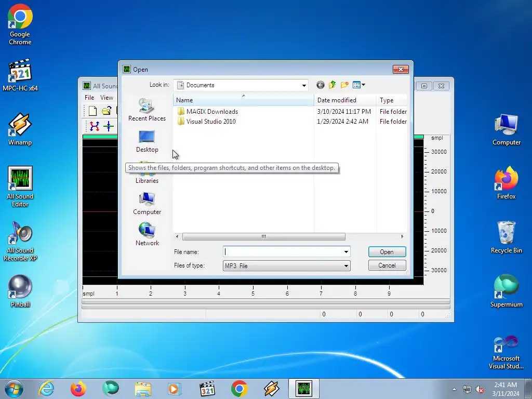Viewport: 532px width, 399px height.
Task: Click the Firefox desktop shortcut
Action: click(x=506, y=183)
